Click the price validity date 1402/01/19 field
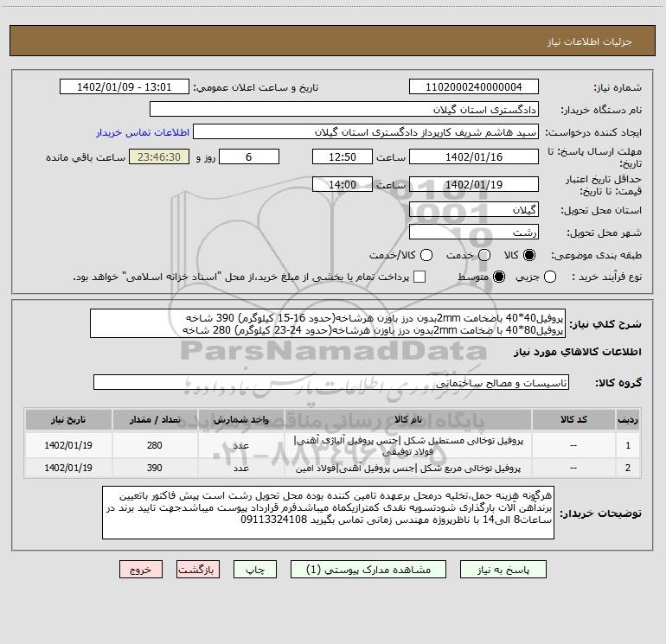Viewport: 666px width, 644px height. 474,185
